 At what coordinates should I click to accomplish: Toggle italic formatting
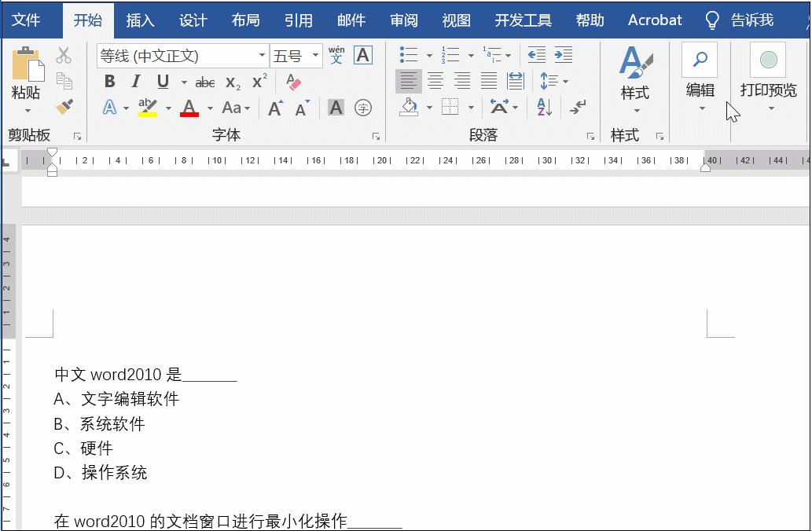(x=134, y=81)
